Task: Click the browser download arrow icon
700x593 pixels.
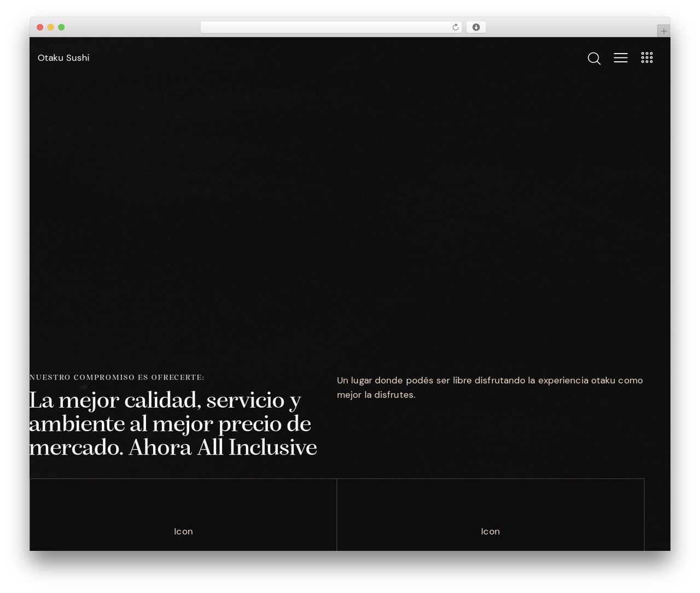Action: [476, 27]
